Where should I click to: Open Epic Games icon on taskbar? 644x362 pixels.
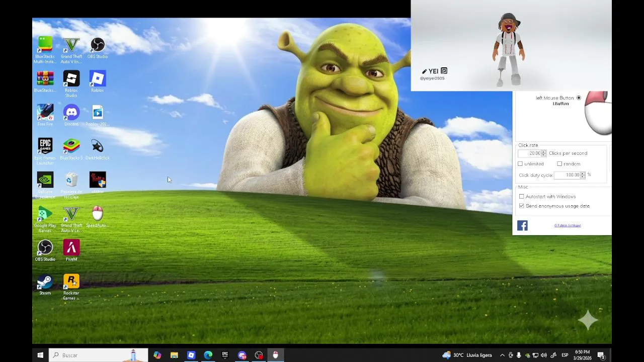pyautogui.click(x=225, y=355)
